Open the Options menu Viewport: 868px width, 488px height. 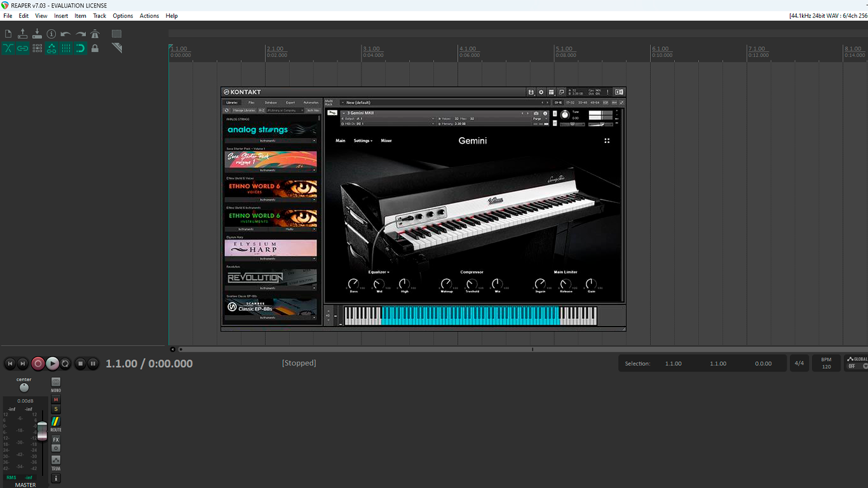pyautogui.click(x=123, y=16)
